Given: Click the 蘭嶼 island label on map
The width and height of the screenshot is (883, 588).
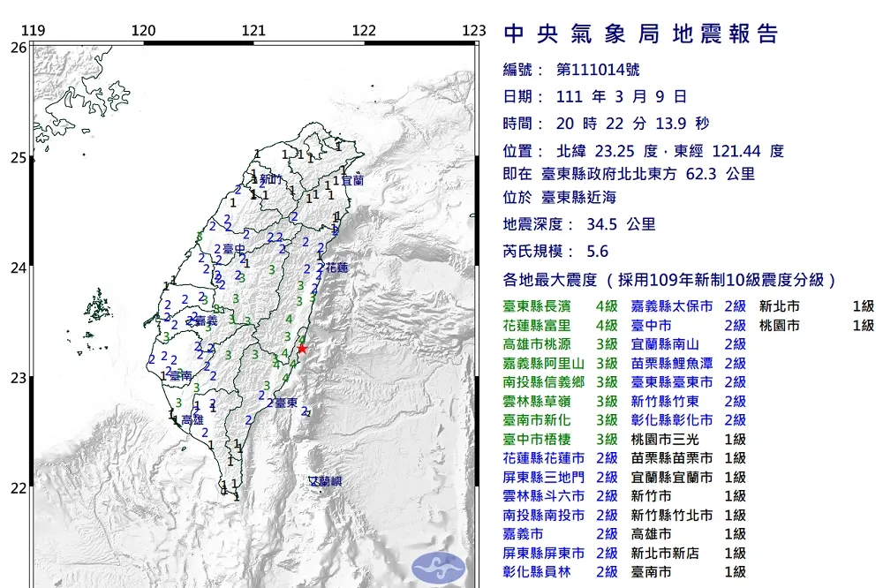Looking at the screenshot, I should pos(330,481).
